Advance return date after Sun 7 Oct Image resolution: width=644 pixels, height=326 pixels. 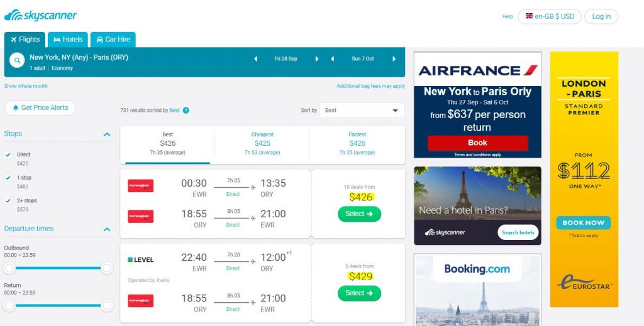coord(394,59)
